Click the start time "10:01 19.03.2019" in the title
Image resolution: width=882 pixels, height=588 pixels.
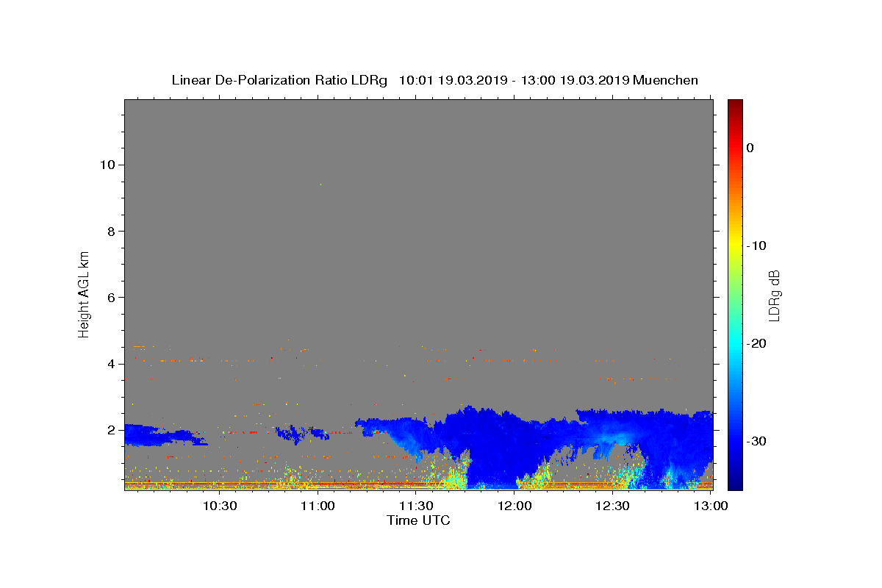452,80
